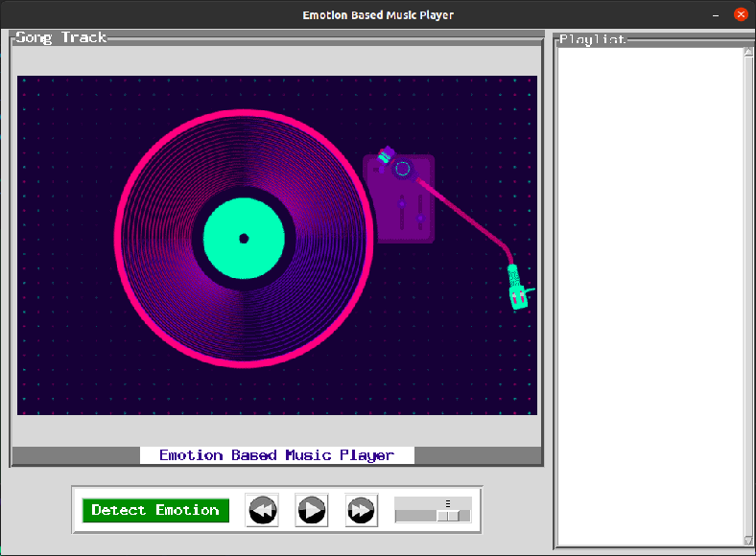
Task: Click the window title bar text
Action: pyautogui.click(x=378, y=14)
